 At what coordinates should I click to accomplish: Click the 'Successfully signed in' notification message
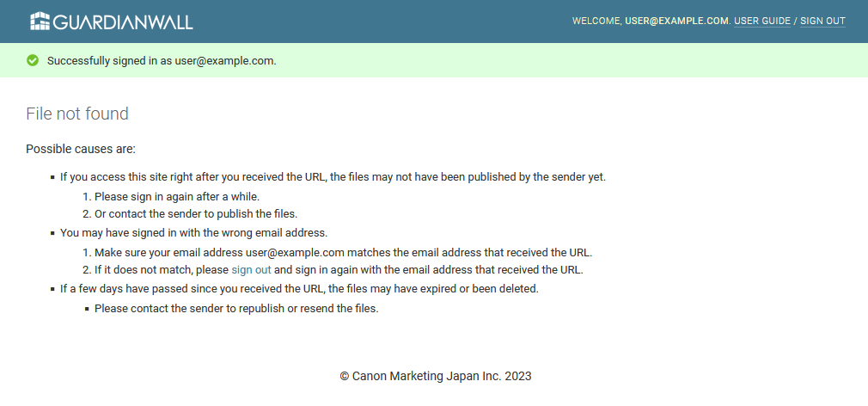(162, 60)
